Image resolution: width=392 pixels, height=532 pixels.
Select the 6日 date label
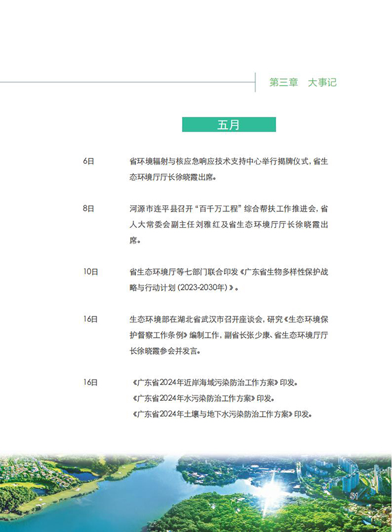89,162
